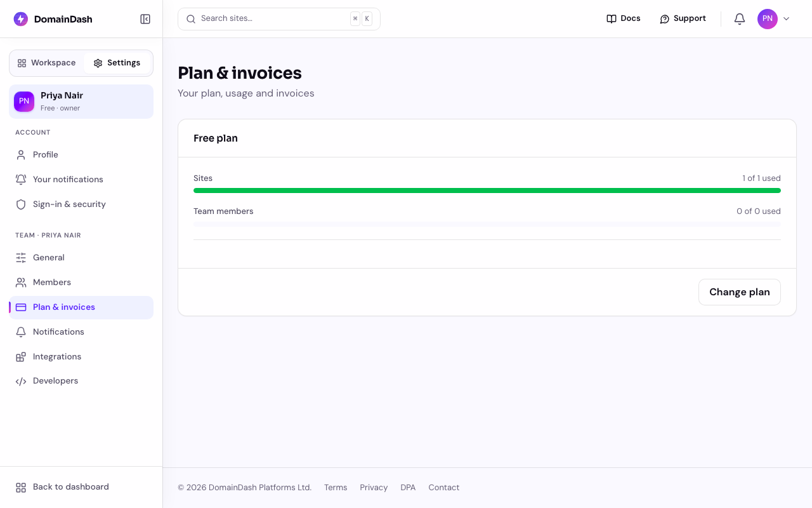Viewport: 812px width, 508px height.
Task: Click the 'TEAM · PRIYA NAIR' section header
Action: click(x=48, y=236)
